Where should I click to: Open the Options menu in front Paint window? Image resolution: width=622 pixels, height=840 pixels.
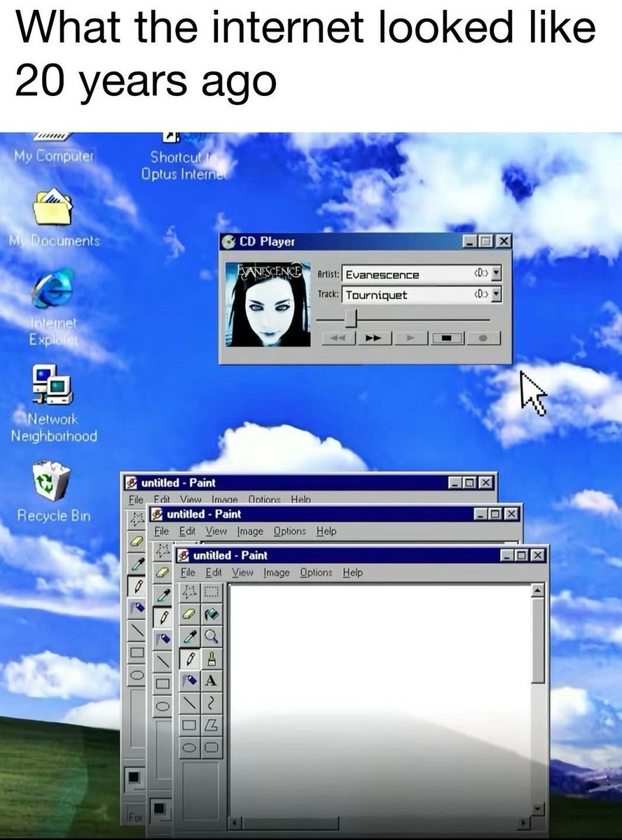[x=316, y=573]
